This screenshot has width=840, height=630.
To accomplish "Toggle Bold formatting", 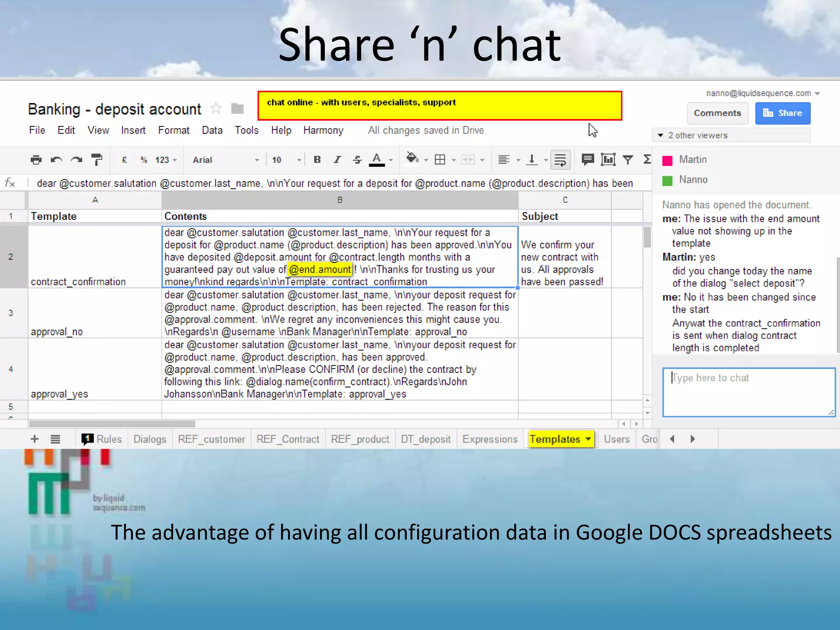I will pyautogui.click(x=317, y=160).
